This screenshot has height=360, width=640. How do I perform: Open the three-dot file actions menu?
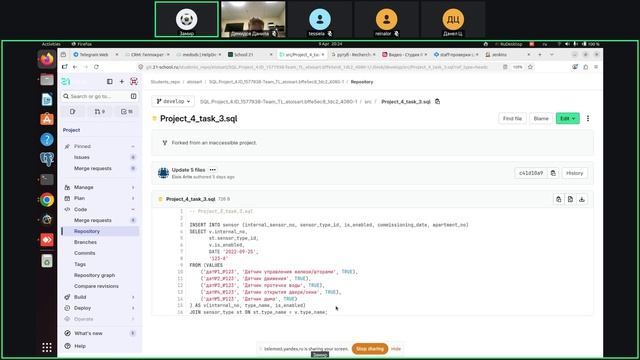(588, 118)
